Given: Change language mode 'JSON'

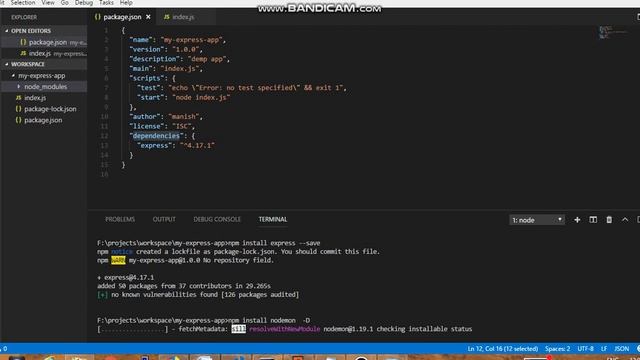Looking at the screenshot, I should pos(622,349).
